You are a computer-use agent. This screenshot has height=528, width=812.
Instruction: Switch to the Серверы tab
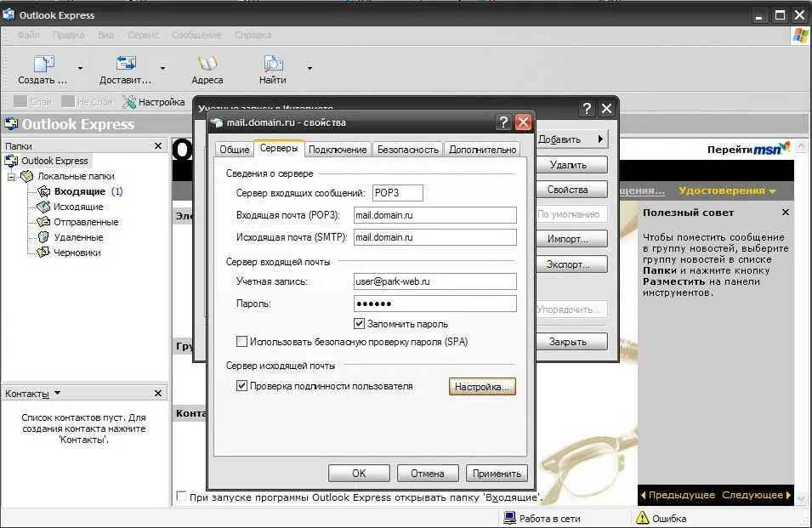tap(279, 148)
